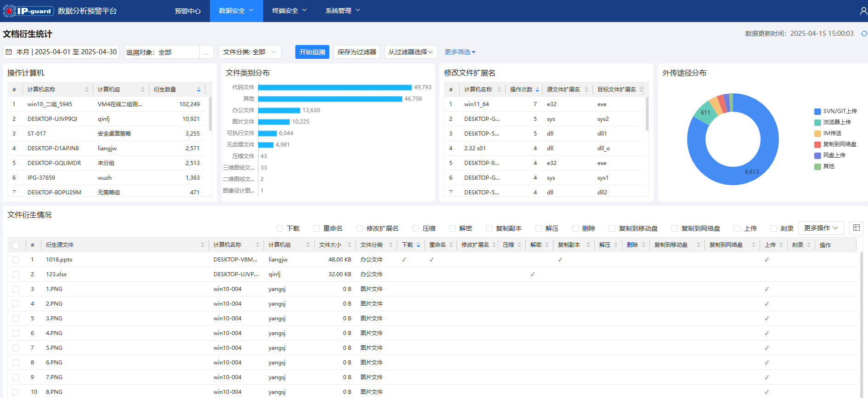This screenshot has width=868, height=398.
Task: Sort 操作计算机 table by 计算机组
Action: (x=143, y=90)
